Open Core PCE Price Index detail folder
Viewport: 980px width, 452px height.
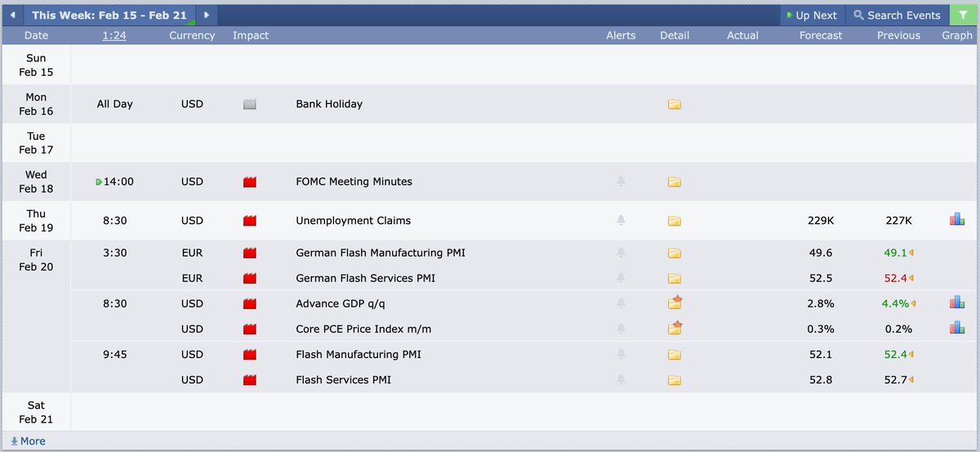click(675, 328)
